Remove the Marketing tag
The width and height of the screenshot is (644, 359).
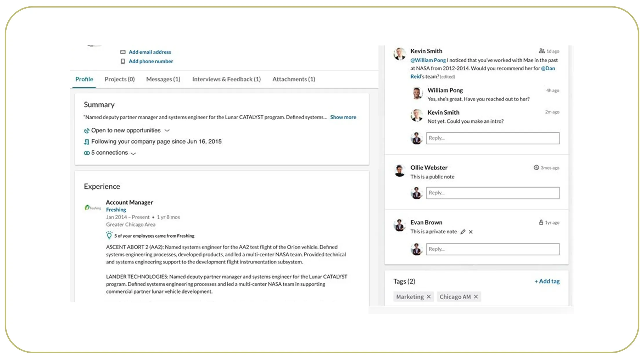point(429,297)
